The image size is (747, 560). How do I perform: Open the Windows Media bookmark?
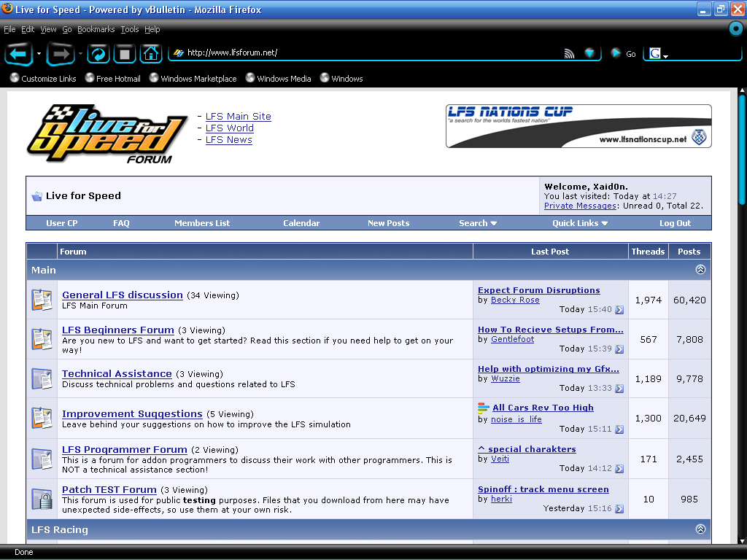279,78
